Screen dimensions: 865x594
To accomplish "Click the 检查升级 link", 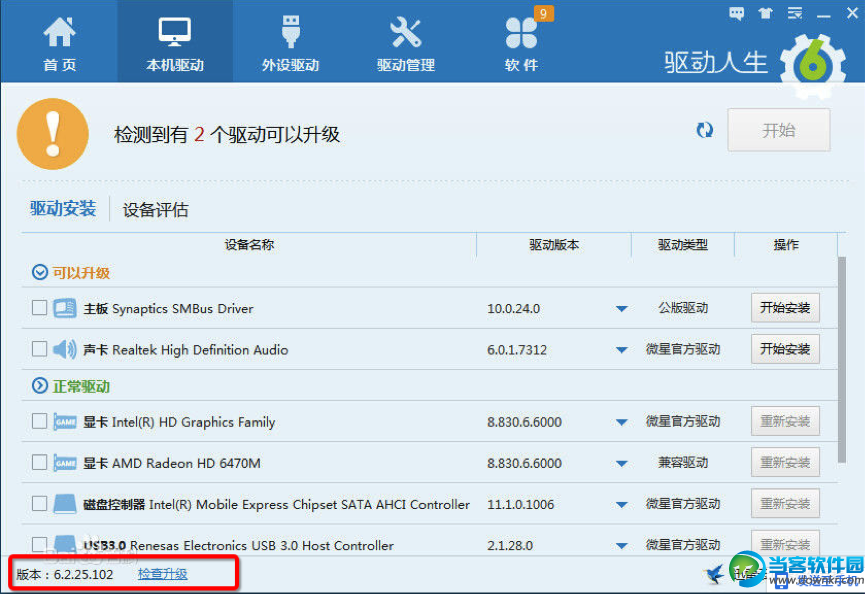I will [162, 574].
